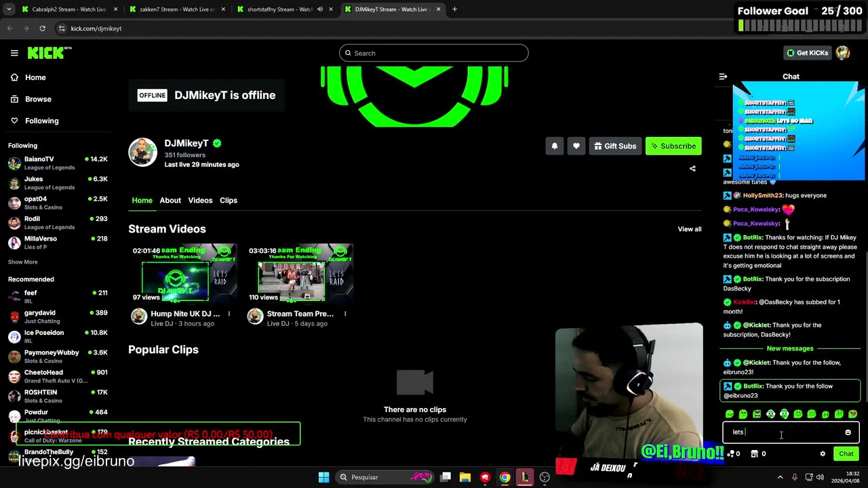The image size is (868, 488).
Task: Click Gift Subs button
Action: point(615,146)
